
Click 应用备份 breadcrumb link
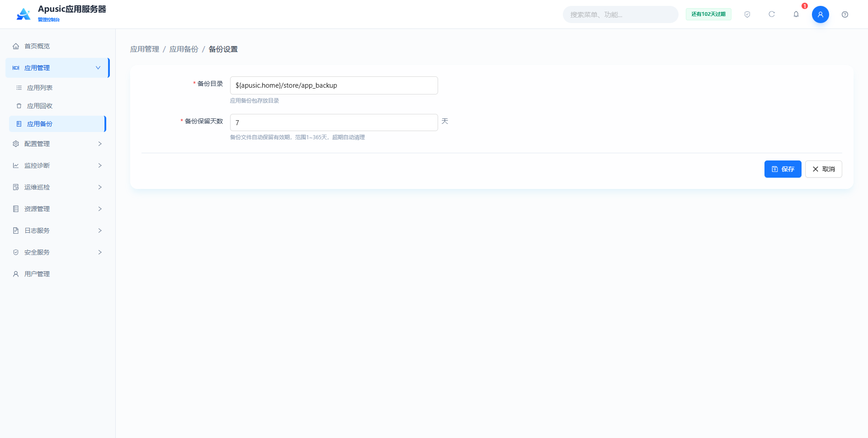point(184,49)
